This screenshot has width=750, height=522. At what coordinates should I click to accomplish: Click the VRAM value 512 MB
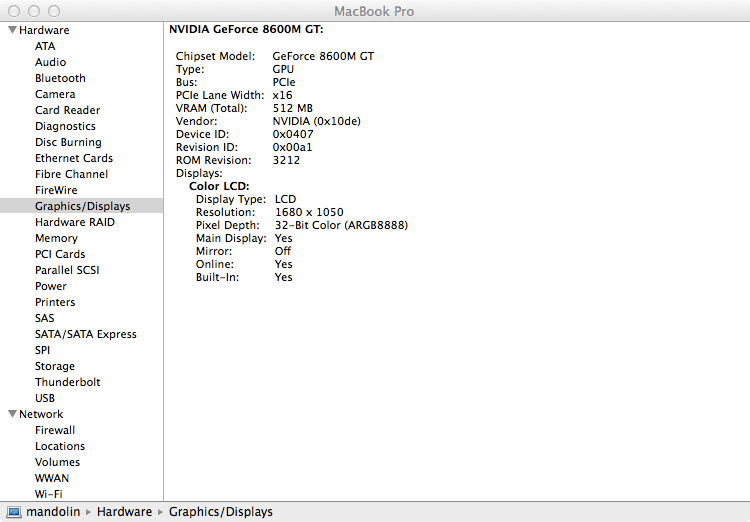(293, 108)
